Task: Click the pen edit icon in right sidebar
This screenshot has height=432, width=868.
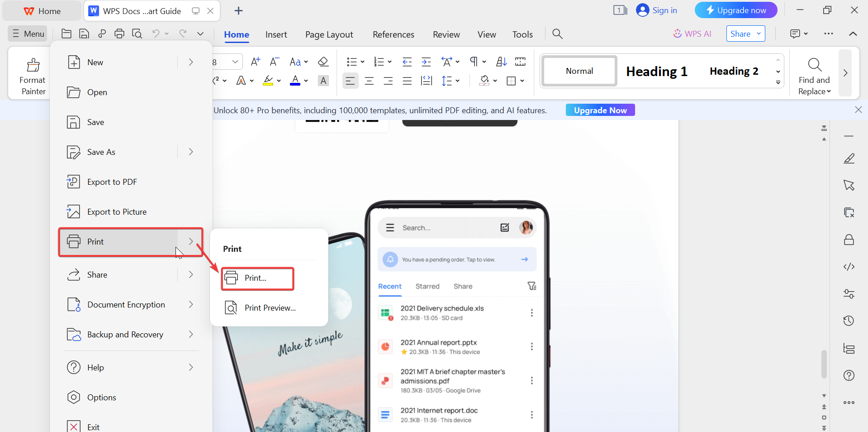Action: [849, 158]
